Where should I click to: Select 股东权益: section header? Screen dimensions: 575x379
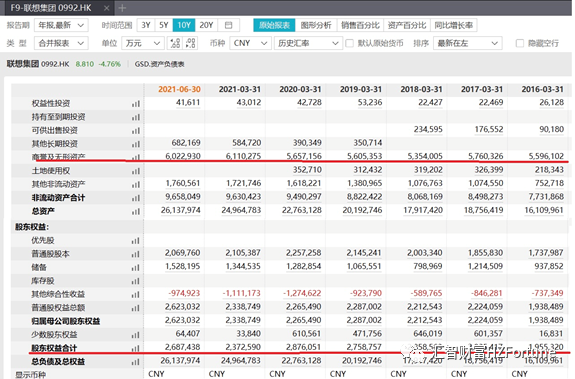(32, 227)
